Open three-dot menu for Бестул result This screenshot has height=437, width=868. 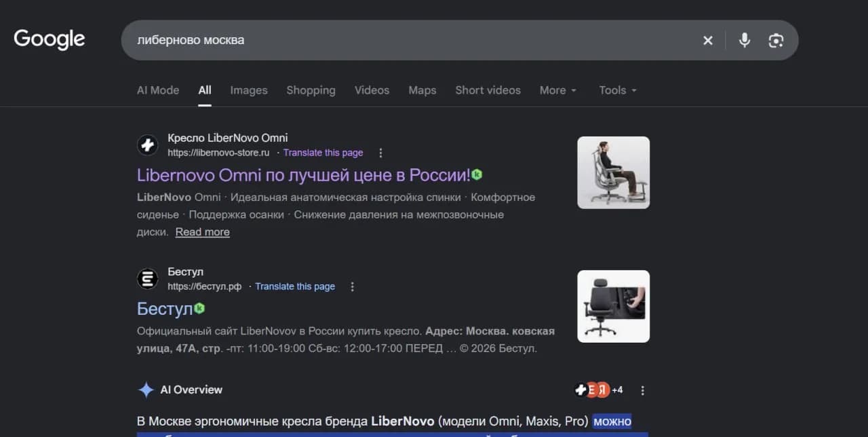[352, 286]
